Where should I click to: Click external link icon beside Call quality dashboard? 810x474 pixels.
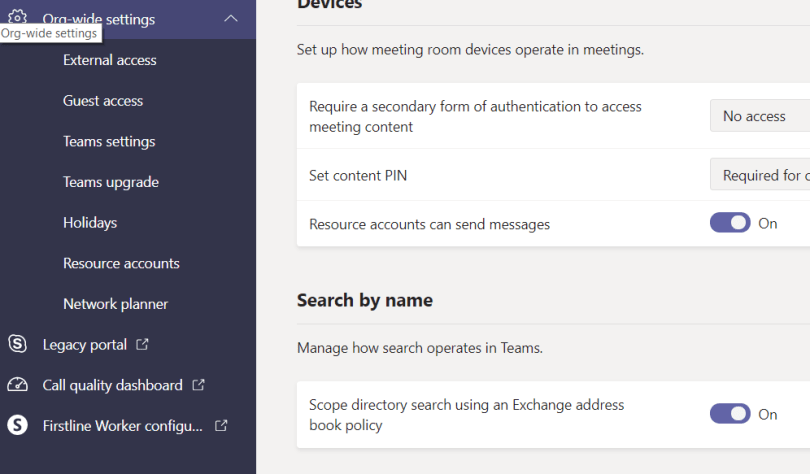198,385
